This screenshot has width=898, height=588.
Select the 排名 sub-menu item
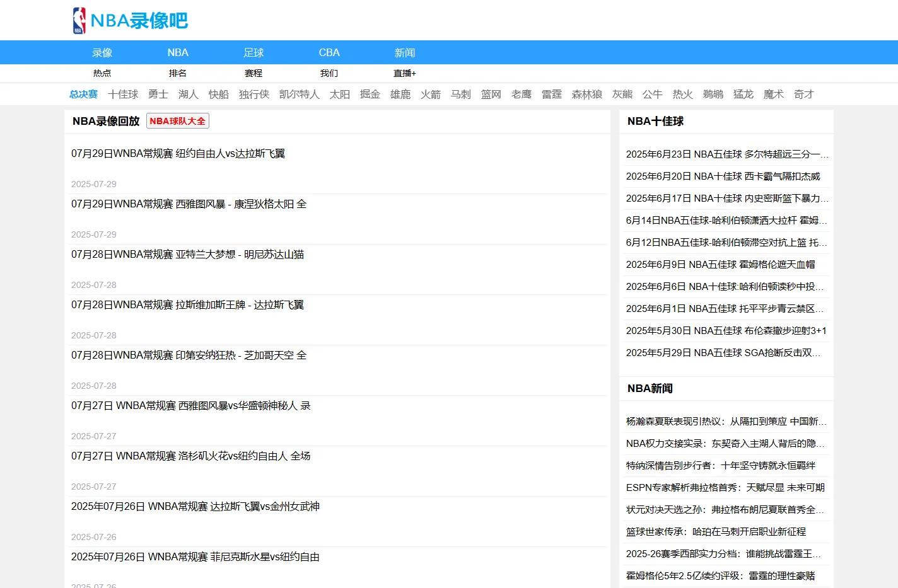tap(178, 73)
